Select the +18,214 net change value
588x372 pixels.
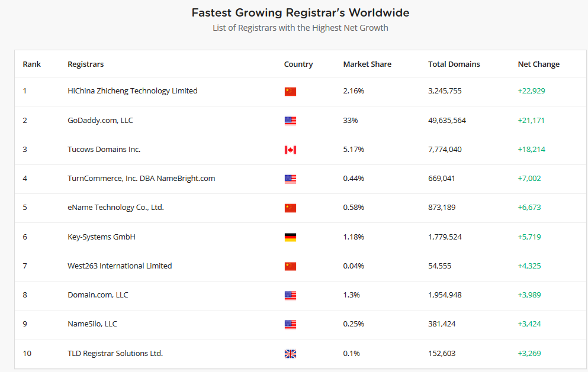tap(531, 149)
